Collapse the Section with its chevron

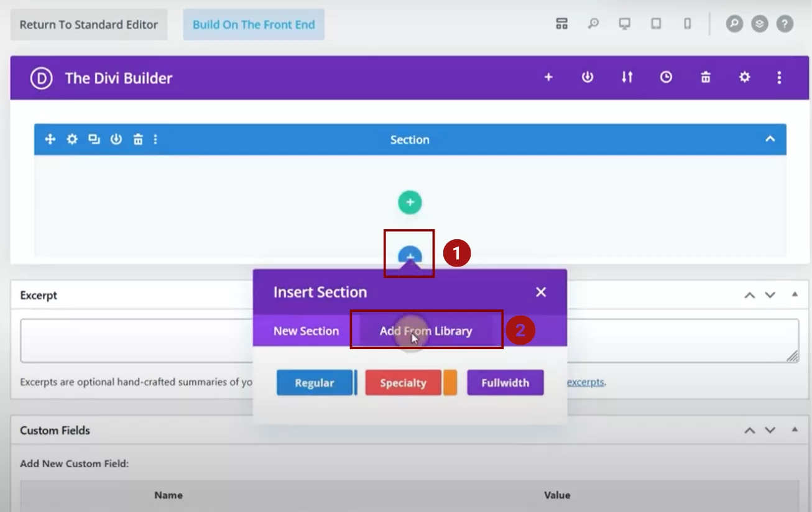770,139
